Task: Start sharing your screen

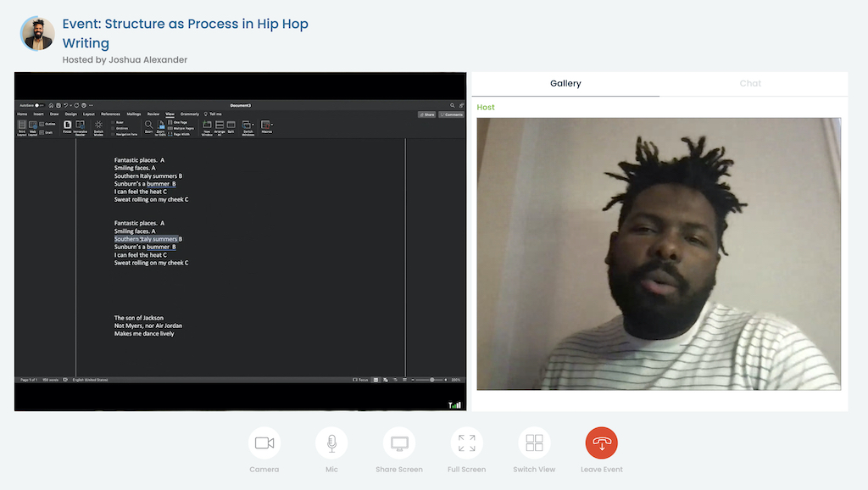Action: point(399,443)
